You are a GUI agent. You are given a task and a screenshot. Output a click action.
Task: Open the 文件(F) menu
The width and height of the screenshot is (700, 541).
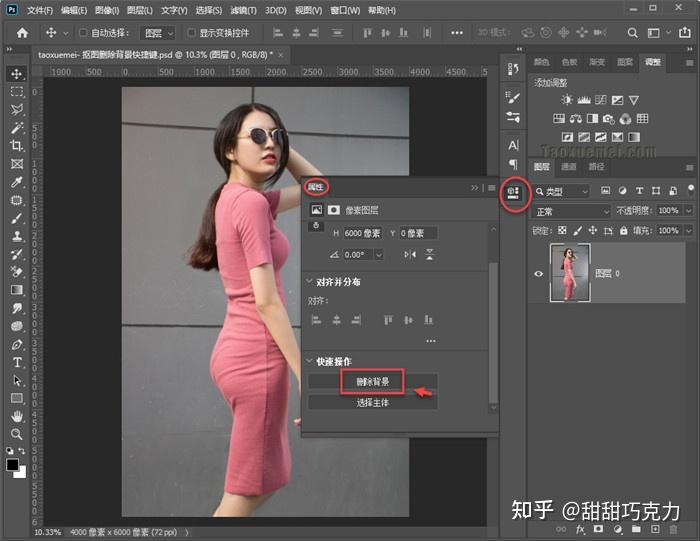[x=40, y=10]
